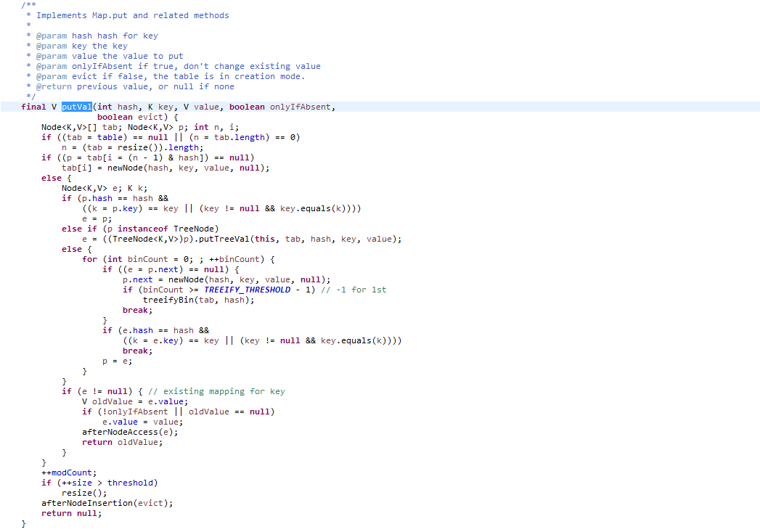Click 'return null;' statement
This screenshot has width=760, height=532.
(71, 514)
